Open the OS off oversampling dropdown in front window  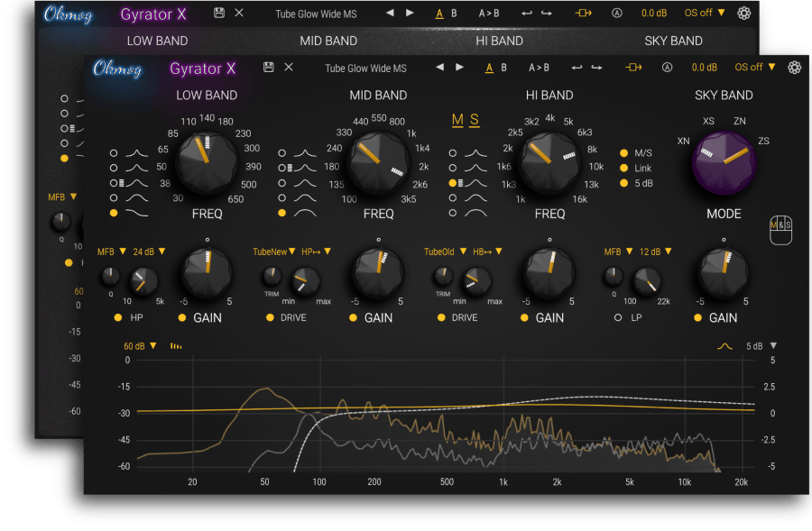(x=755, y=68)
